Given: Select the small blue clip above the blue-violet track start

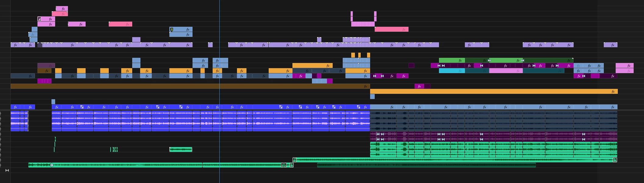Looking at the screenshot, I should pyautogui.click(x=53, y=102).
